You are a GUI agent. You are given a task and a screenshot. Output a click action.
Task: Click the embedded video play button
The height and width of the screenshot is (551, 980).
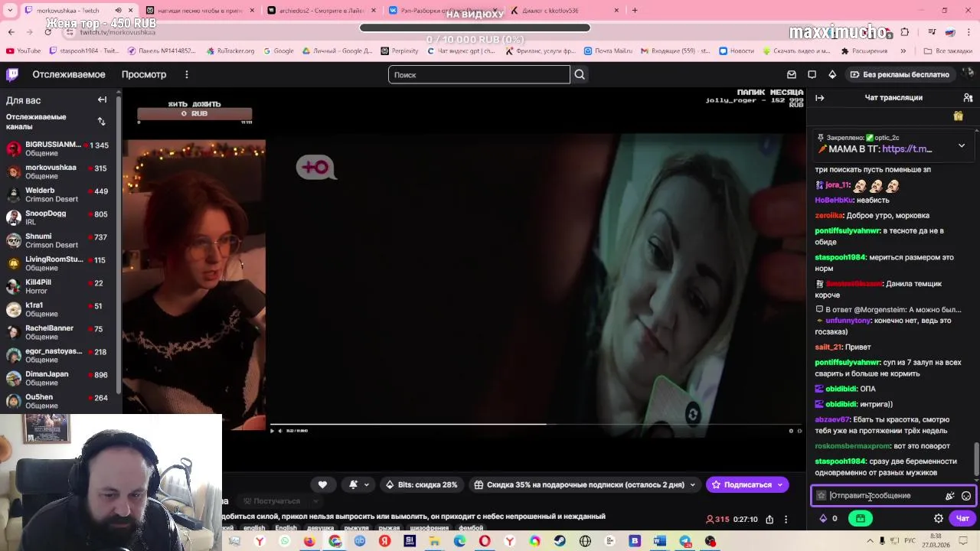click(x=272, y=431)
